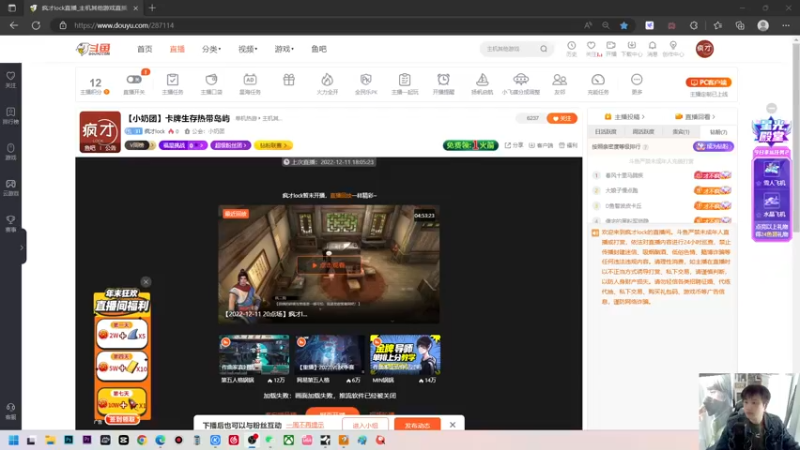The height and width of the screenshot is (450, 800).
Task: Open the gauge 充能任务 icon
Action: 598,80
